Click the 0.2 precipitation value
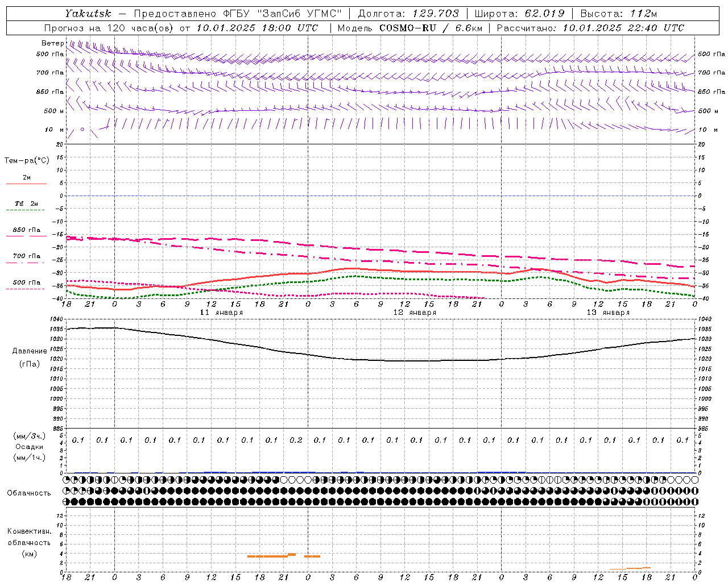Image resolution: width=728 pixels, height=582 pixels. pyautogui.click(x=296, y=440)
